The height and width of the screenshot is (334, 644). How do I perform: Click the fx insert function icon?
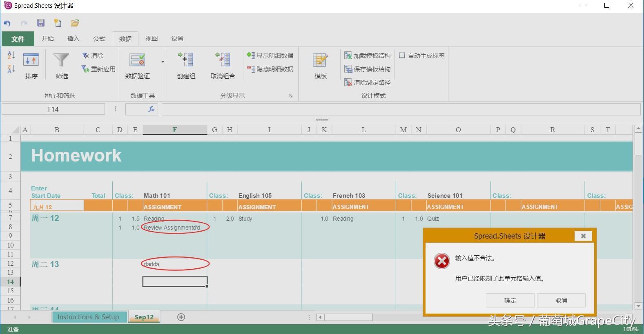coord(151,109)
